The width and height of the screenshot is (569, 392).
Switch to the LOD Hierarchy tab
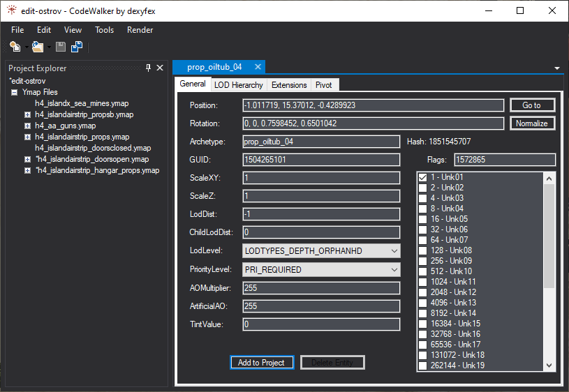coord(238,85)
